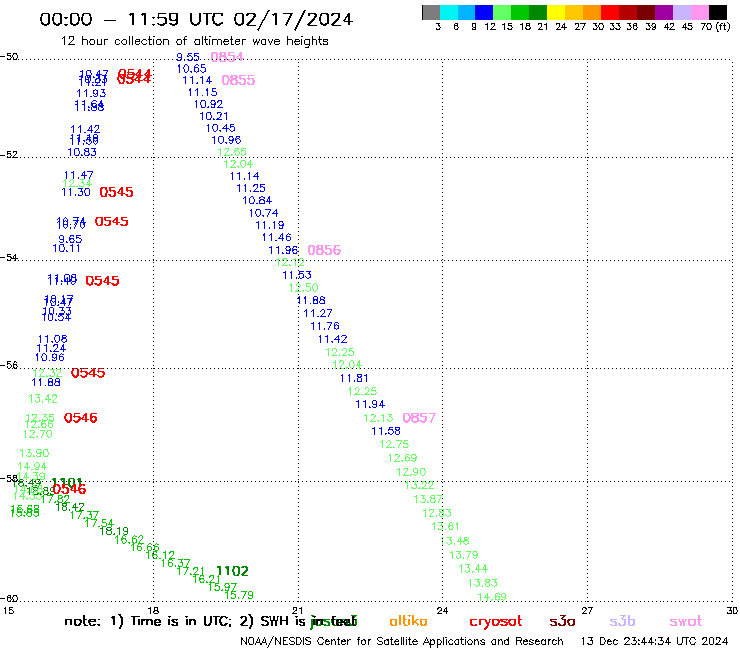Click the wave height value '14.69'

[x=492, y=597]
